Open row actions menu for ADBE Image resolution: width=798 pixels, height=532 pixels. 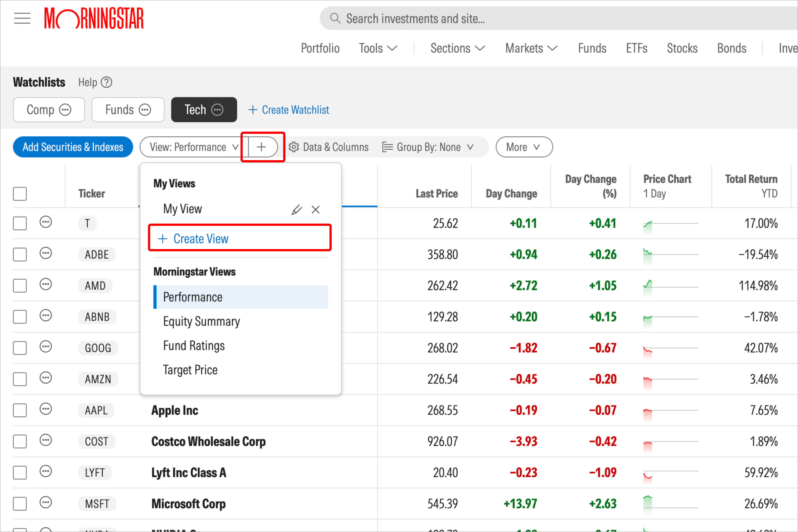pyautogui.click(x=45, y=254)
